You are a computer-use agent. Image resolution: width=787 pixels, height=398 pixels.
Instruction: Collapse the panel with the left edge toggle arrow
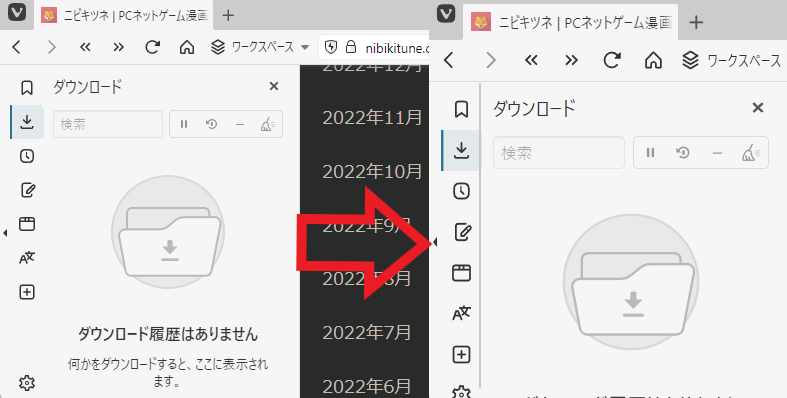click(5, 233)
